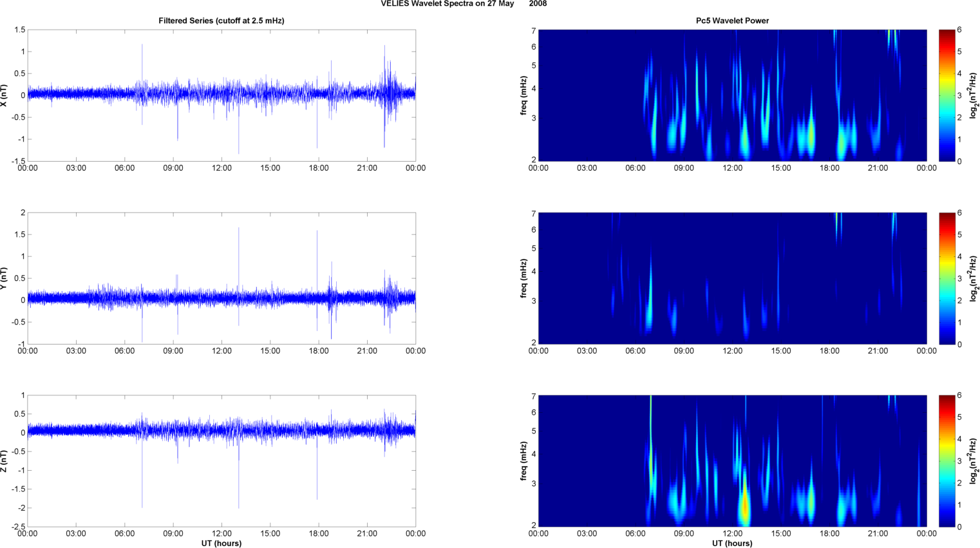The width and height of the screenshot is (980, 548).
Task: Click the 06:00 tick under the Z series plot
Action: [125, 534]
